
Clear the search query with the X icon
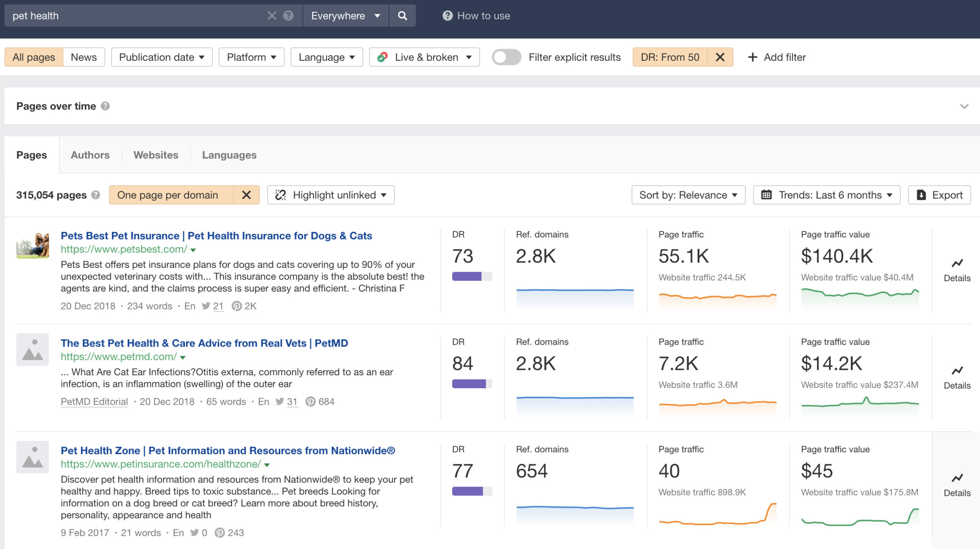click(272, 16)
